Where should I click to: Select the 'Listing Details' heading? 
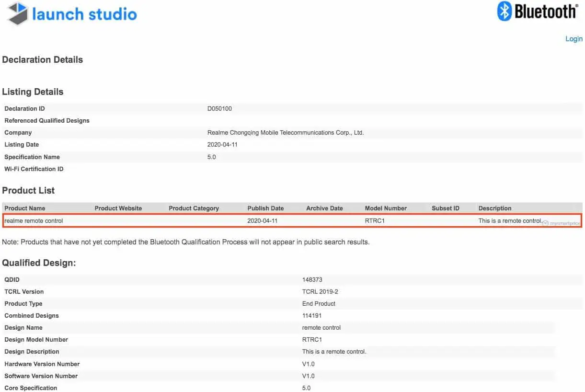click(x=33, y=92)
